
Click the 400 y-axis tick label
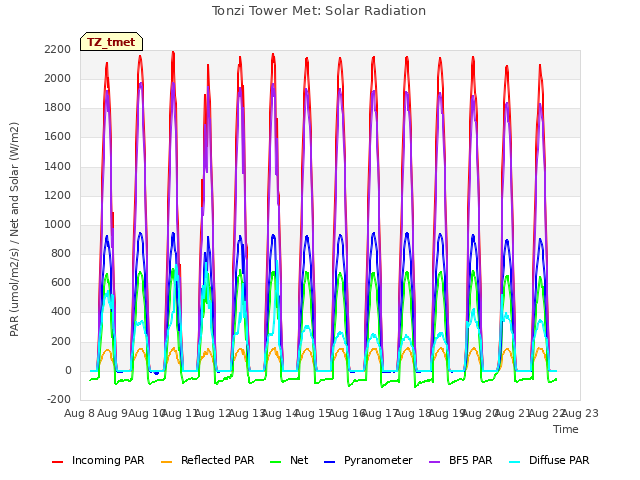(61, 312)
